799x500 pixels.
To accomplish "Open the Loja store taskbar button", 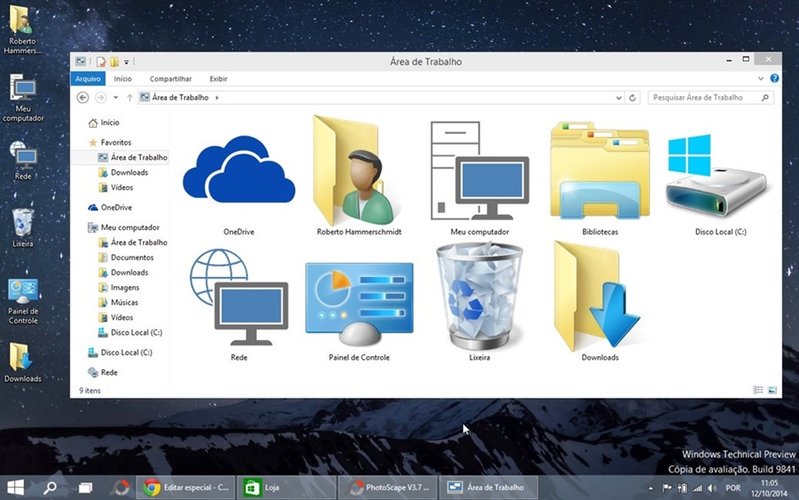I will [286, 488].
